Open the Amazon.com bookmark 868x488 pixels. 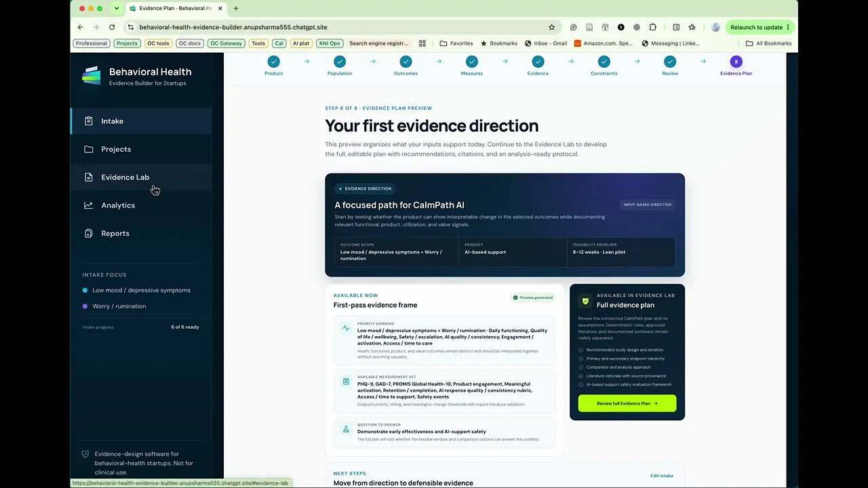[x=603, y=43]
